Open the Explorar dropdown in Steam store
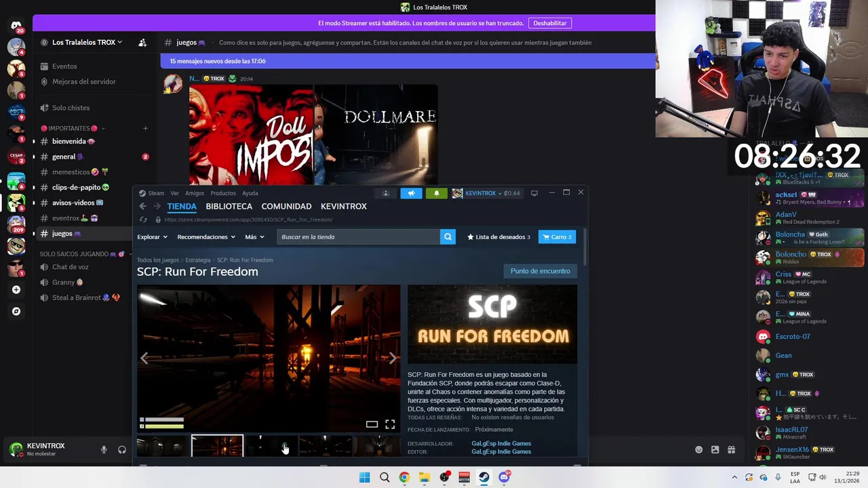 (152, 237)
